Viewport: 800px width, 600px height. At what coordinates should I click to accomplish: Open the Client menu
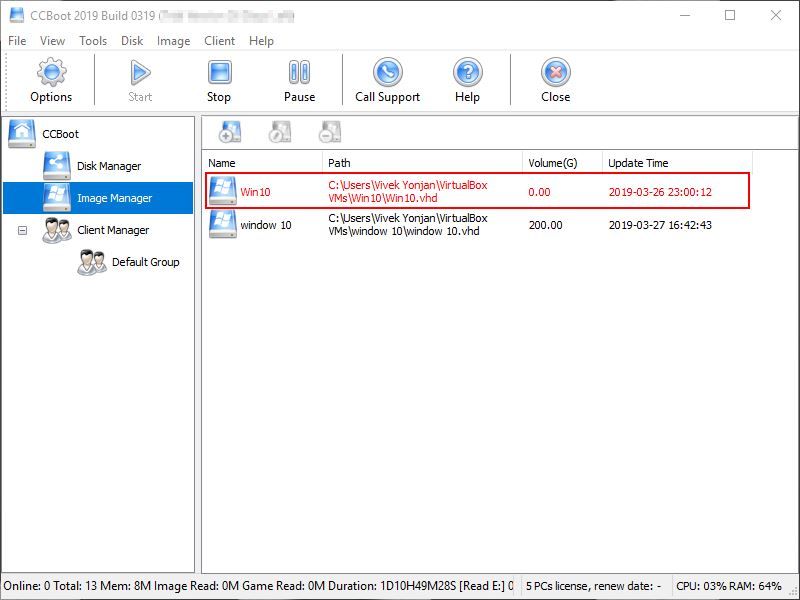pyautogui.click(x=219, y=41)
